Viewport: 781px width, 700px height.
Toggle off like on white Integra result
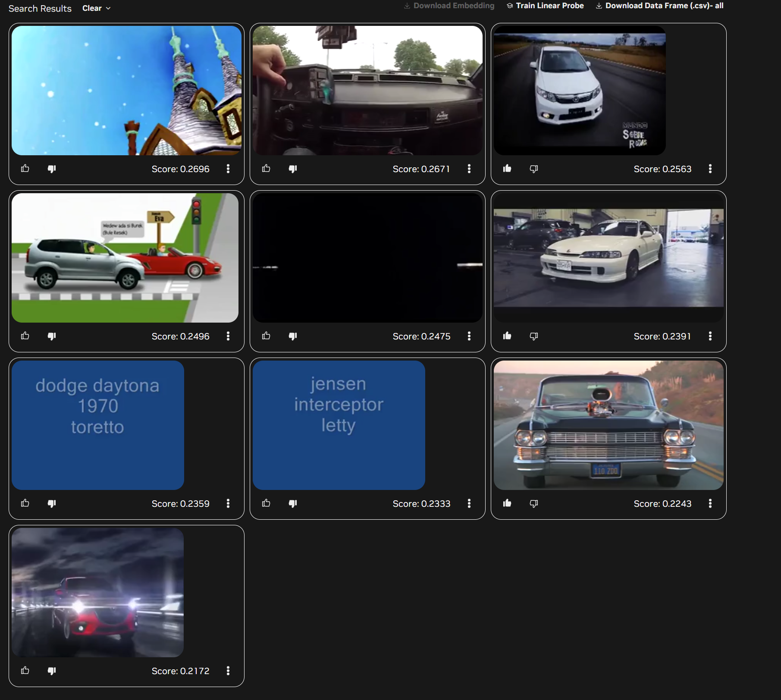click(507, 336)
